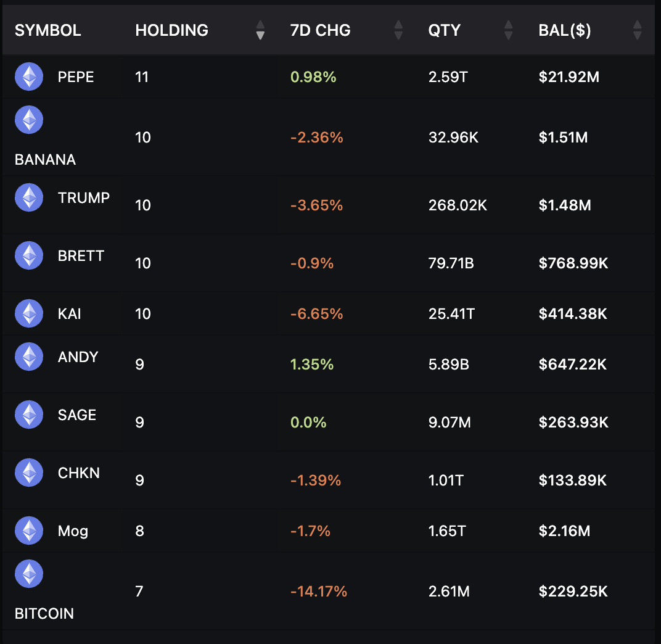Select the 1.65T quantity cell
Image resolution: width=661 pixels, height=644 pixels.
(x=447, y=531)
